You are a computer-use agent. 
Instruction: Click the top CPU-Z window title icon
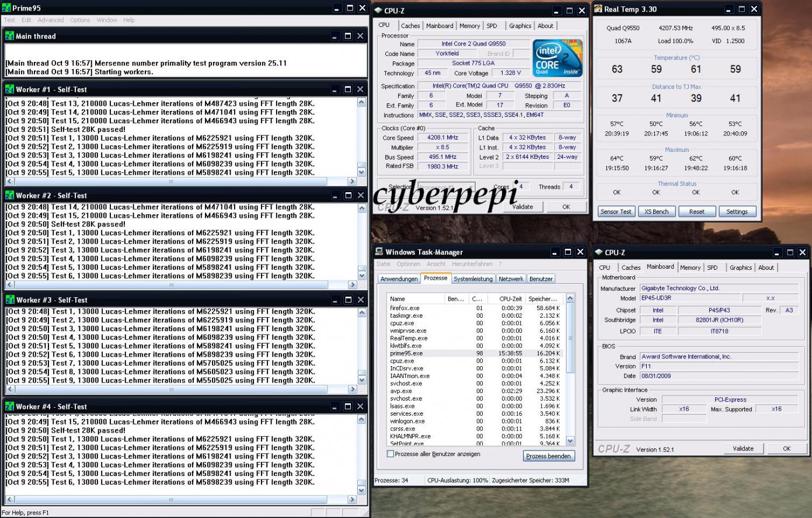[378, 11]
